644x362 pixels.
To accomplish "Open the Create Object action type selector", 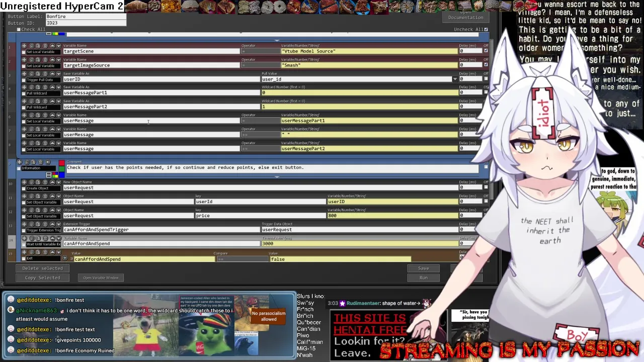I will click(x=43, y=188).
